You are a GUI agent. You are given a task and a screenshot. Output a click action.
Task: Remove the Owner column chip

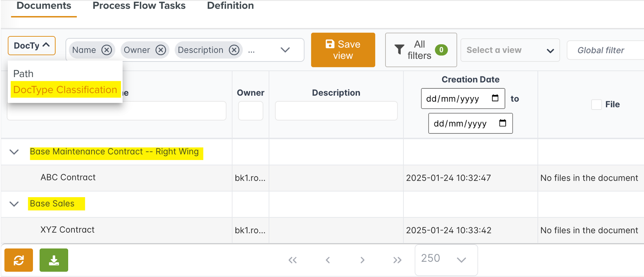[x=161, y=50]
